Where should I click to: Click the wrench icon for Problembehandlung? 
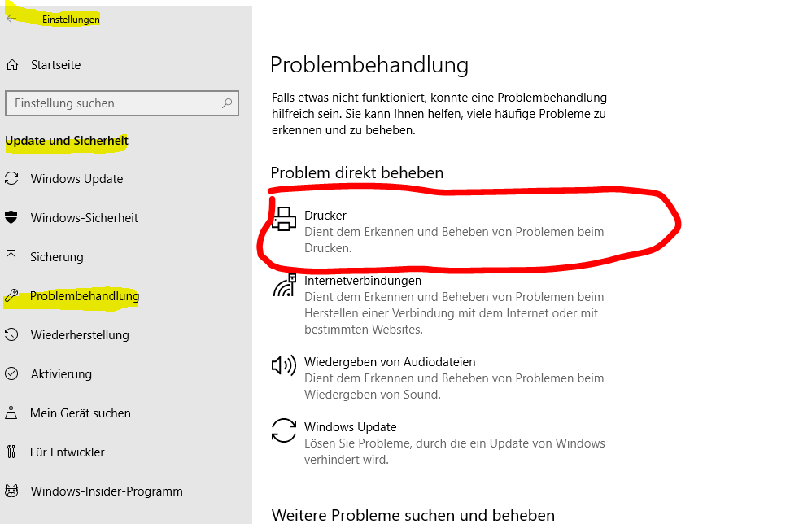[x=11, y=295]
